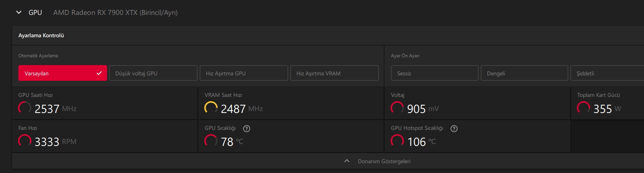Open help for GPU Hotspot Sıcaklığı

454,129
